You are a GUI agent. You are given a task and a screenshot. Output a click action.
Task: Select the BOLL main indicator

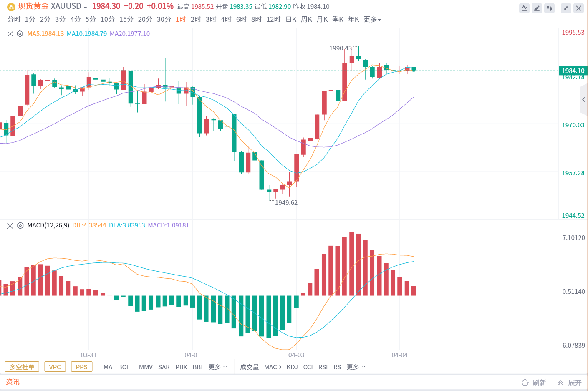pyautogui.click(x=126, y=367)
